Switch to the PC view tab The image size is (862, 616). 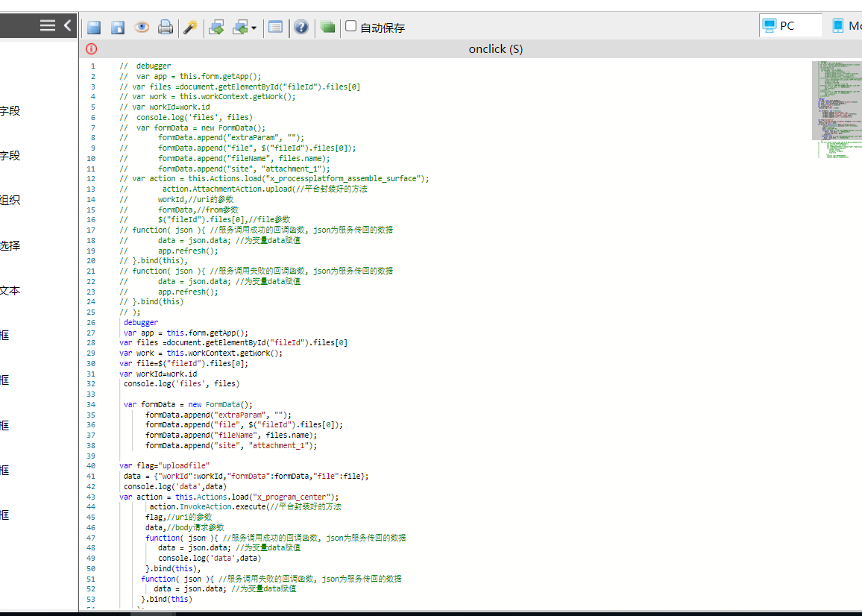click(x=789, y=26)
